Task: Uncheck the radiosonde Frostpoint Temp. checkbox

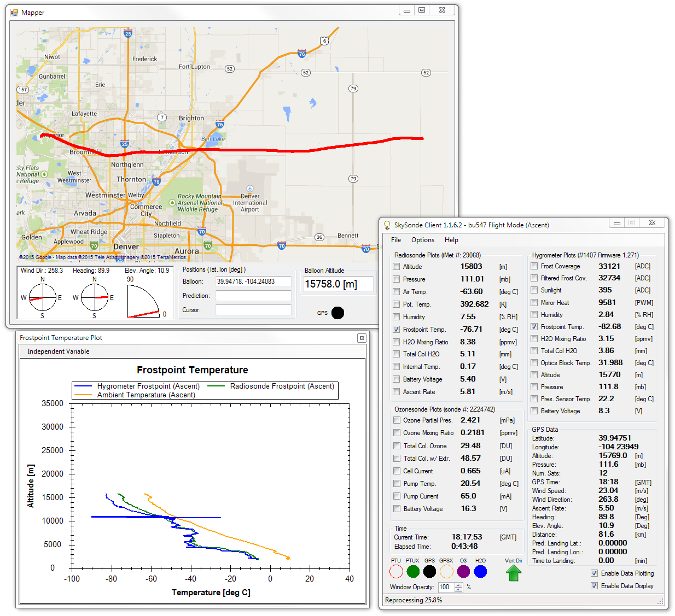Action: click(396, 330)
